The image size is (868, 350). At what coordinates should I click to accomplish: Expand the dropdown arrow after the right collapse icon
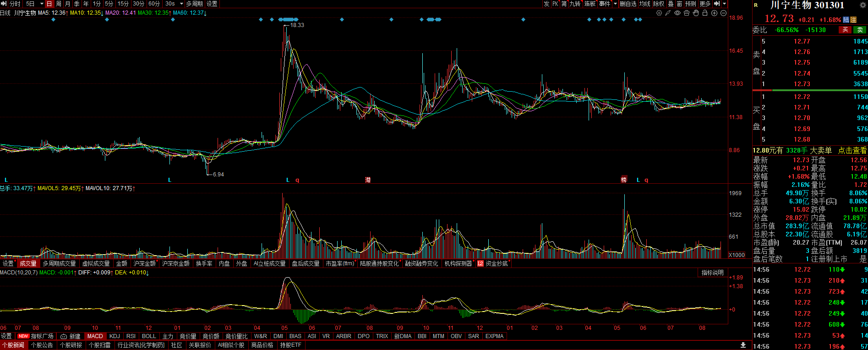click(724, 4)
